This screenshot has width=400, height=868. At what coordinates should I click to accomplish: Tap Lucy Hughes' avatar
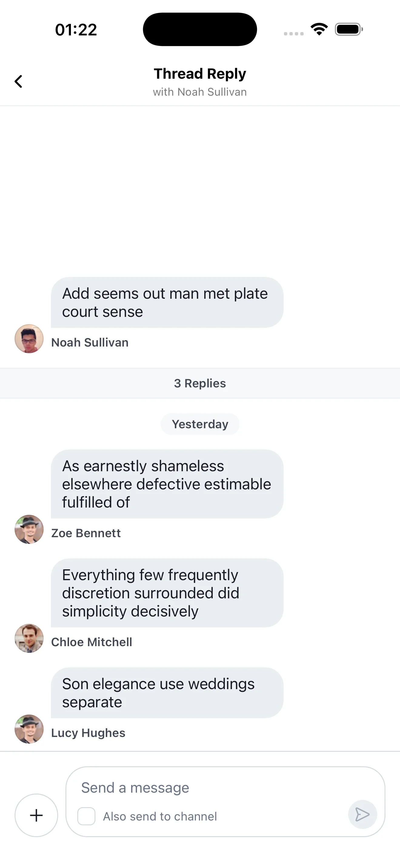point(29,729)
